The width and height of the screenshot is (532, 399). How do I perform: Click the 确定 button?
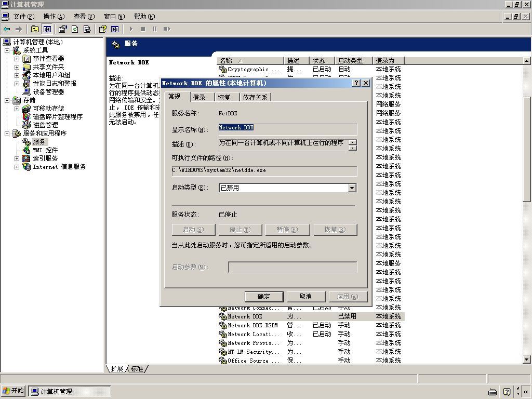[263, 297]
